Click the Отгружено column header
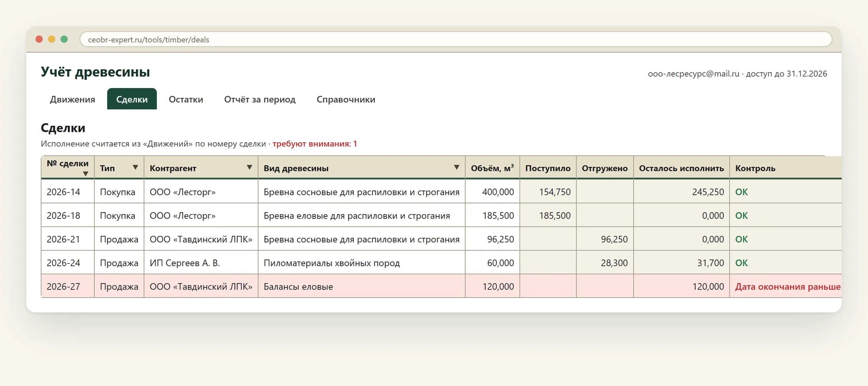Image resolution: width=868 pixels, height=386 pixels. point(605,168)
